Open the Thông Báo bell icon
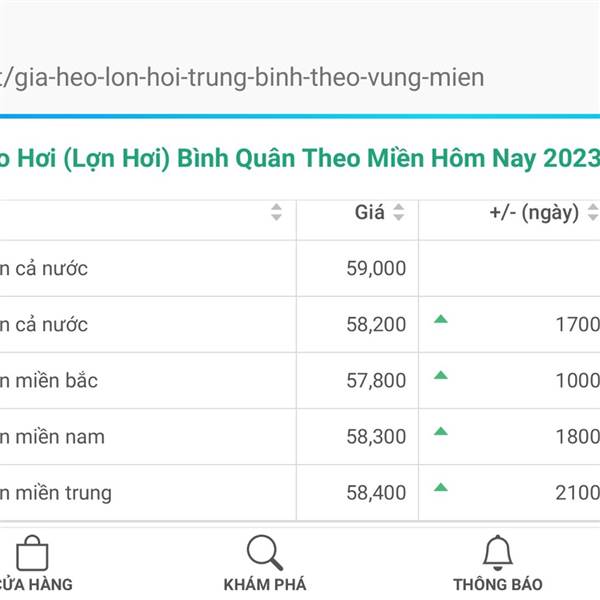Image resolution: width=600 pixels, height=600 pixels. point(497,553)
